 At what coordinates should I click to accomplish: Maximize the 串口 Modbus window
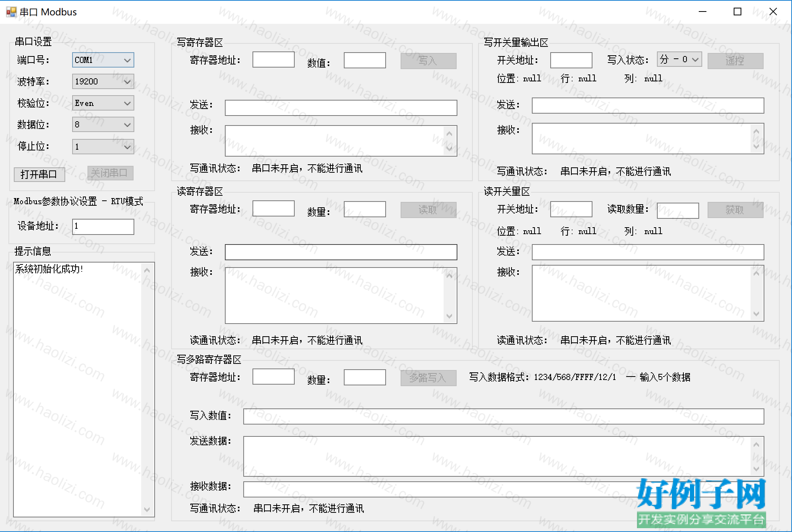pyautogui.click(x=737, y=12)
